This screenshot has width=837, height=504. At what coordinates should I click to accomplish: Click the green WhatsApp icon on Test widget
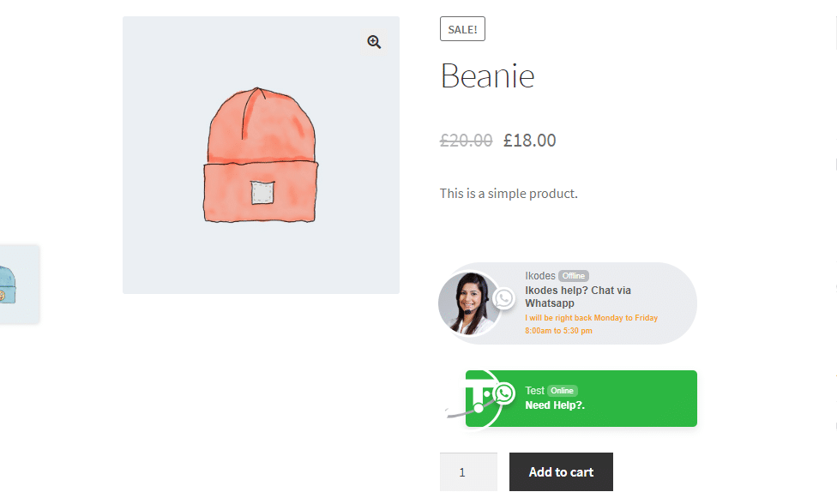pyautogui.click(x=504, y=393)
